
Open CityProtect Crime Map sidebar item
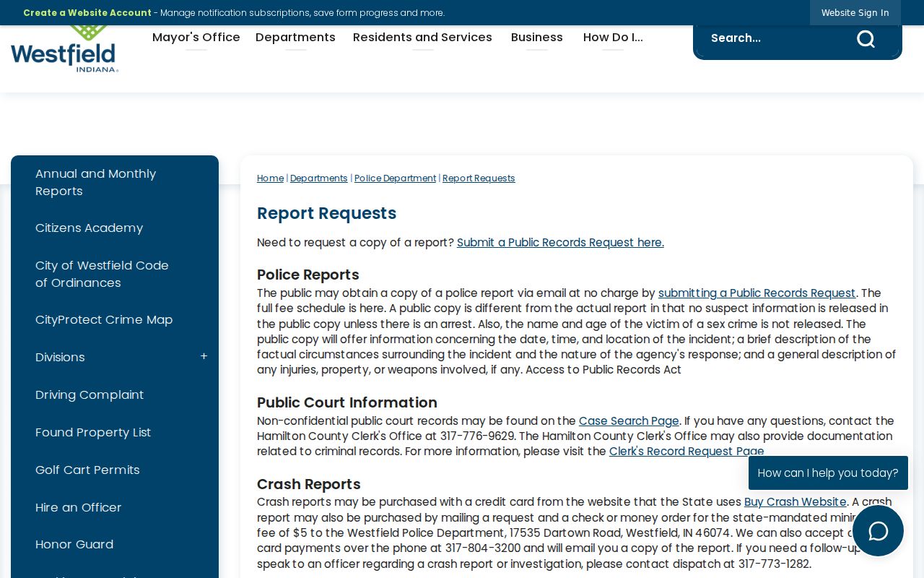115,320
